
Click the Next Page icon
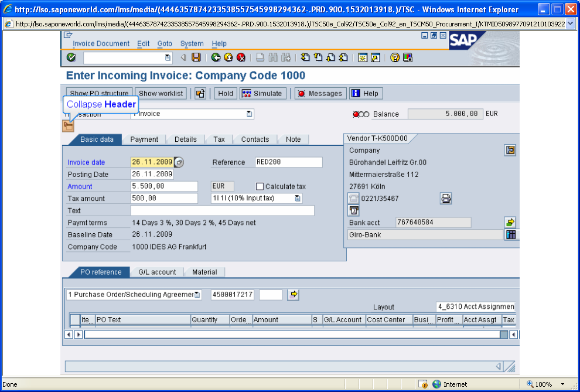330,57
